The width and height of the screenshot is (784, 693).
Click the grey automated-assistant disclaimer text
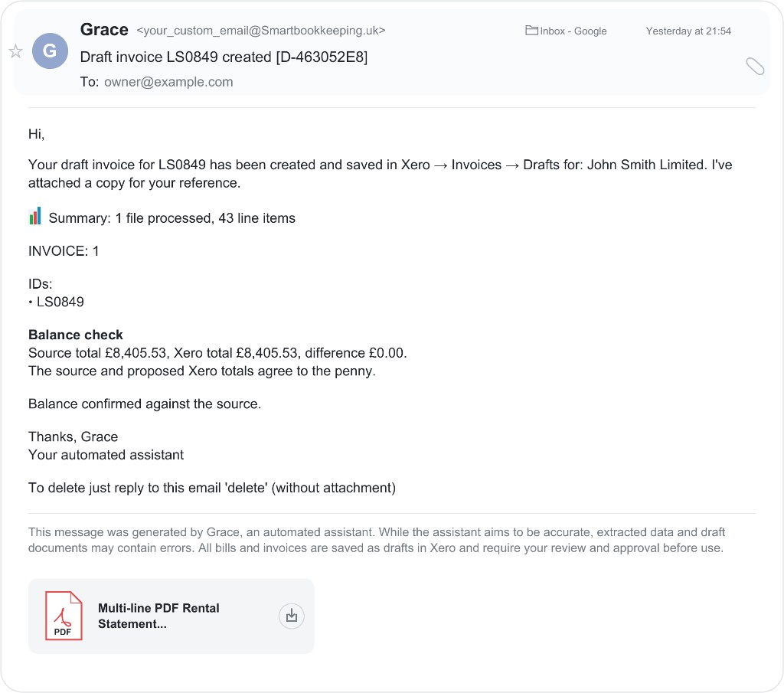(377, 540)
